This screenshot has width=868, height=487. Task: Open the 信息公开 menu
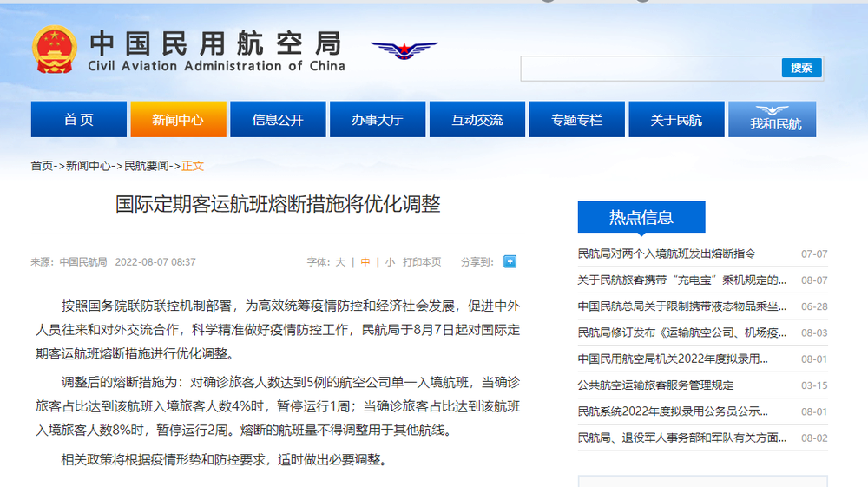point(278,120)
